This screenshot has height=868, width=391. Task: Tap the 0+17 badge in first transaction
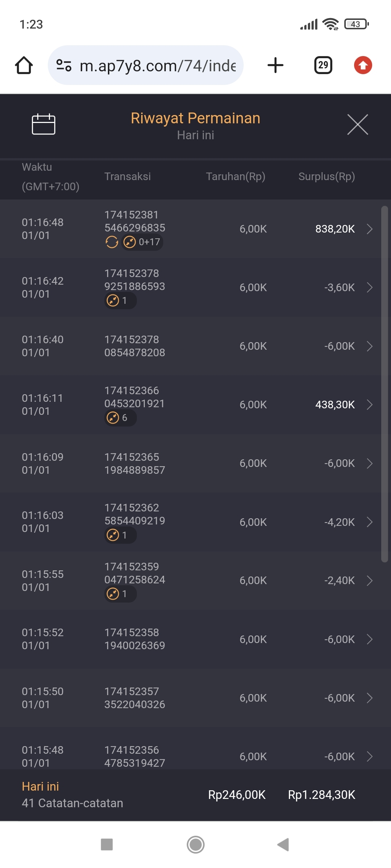pyautogui.click(x=142, y=242)
